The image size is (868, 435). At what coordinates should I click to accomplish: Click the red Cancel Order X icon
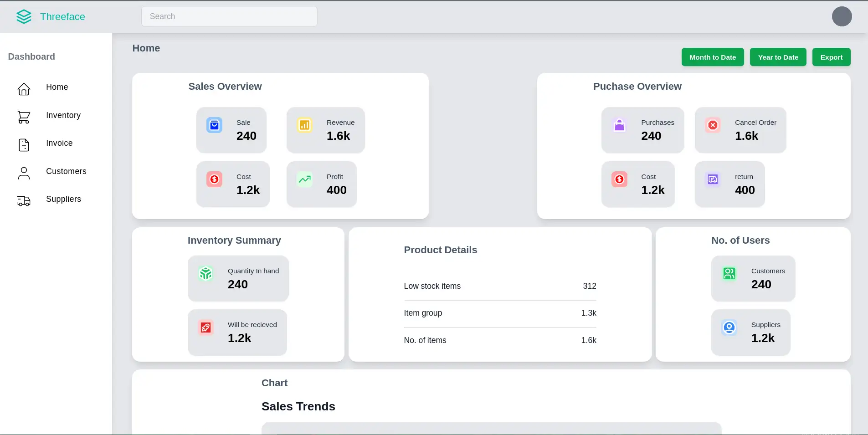pyautogui.click(x=713, y=125)
